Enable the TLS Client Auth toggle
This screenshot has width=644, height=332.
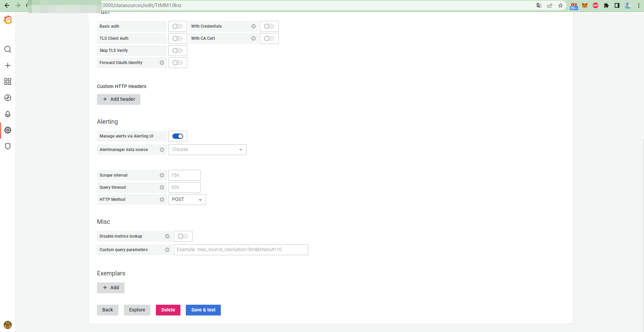click(178, 38)
